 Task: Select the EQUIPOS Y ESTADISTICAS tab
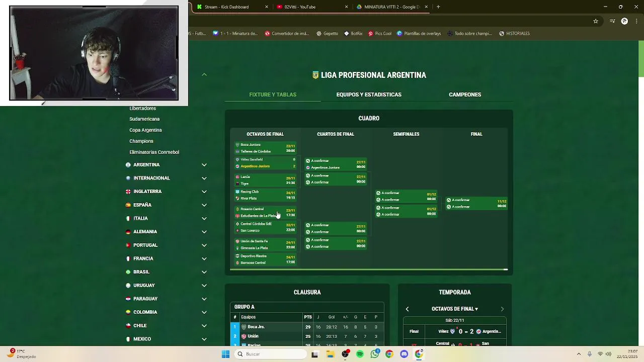point(369,95)
